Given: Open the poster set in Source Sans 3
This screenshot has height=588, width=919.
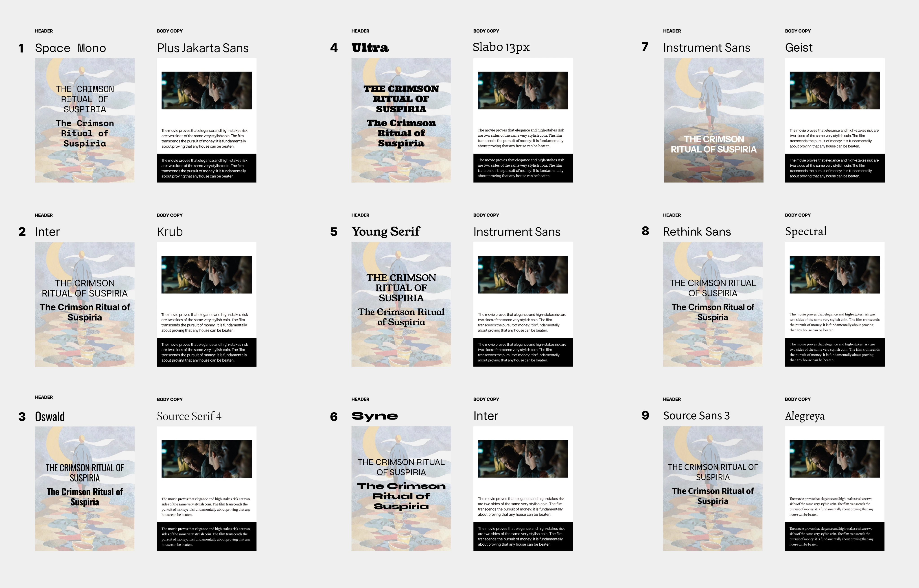Looking at the screenshot, I should tap(713, 488).
